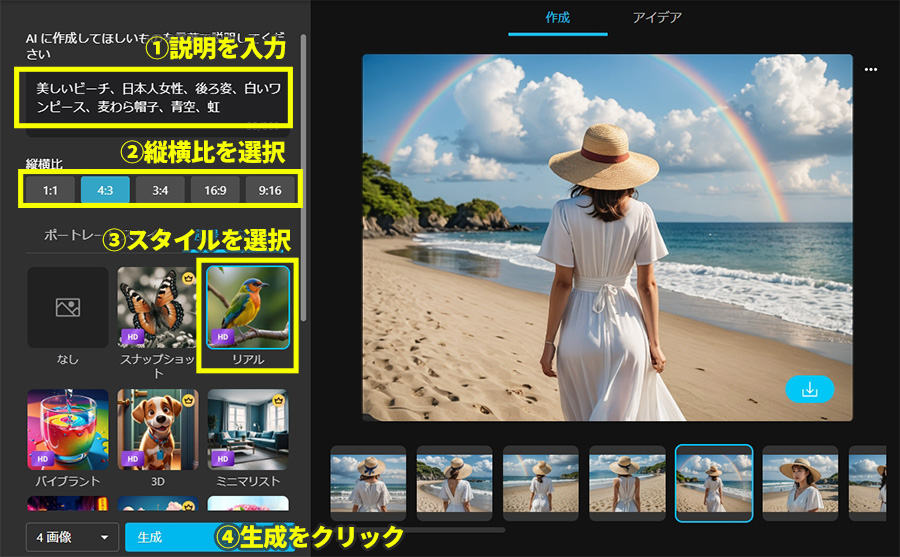Click the large generated beach image preview
Viewport: 900px width, 557px height.
[607, 238]
